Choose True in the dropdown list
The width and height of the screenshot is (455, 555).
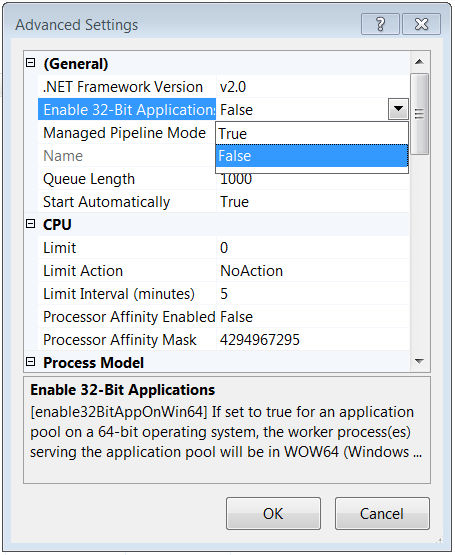[x=312, y=133]
